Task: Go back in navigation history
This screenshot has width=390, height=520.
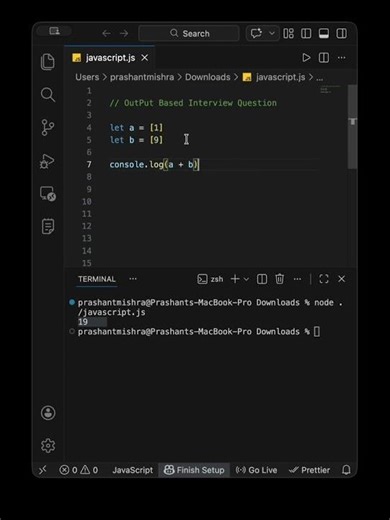Action: 106,34
